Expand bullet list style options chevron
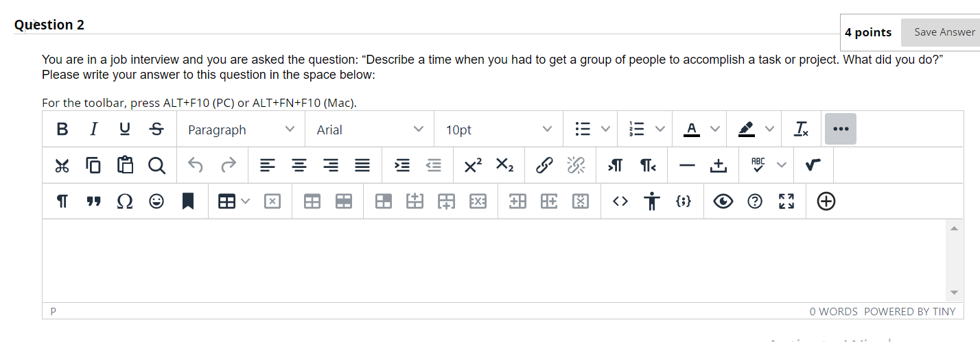980x342 pixels. [x=605, y=129]
